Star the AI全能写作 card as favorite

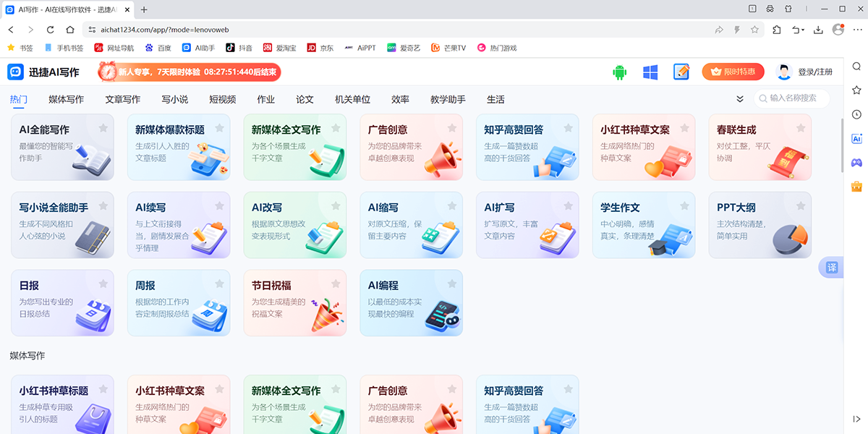point(103,128)
